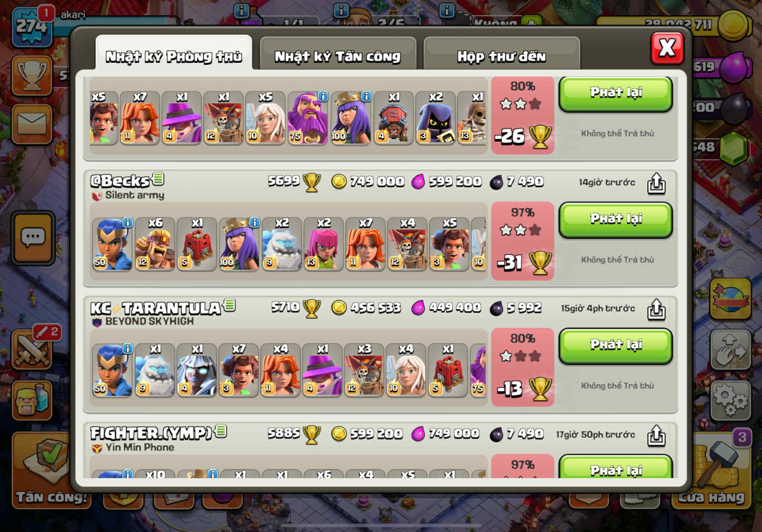762x532 pixels.
Task: Replay the @Becks attack with Phát lại
Action: coord(615,220)
